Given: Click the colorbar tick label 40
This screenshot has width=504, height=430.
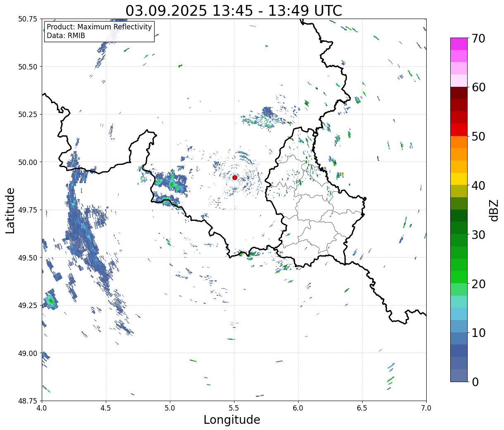Looking at the screenshot, I should [x=478, y=185].
